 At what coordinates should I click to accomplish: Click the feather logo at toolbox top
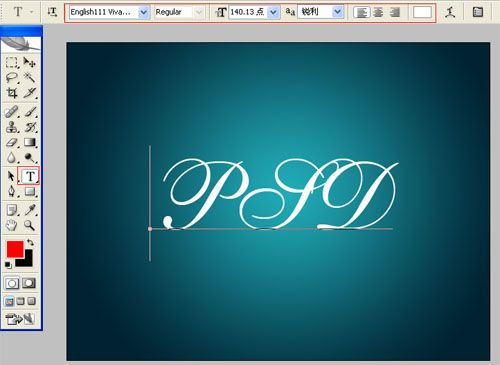point(21,44)
